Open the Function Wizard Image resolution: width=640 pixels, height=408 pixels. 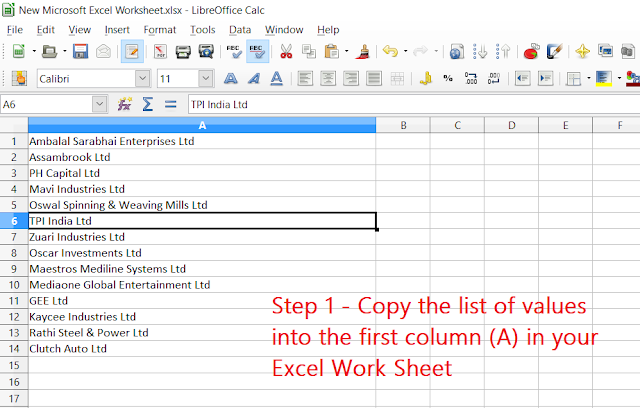124,104
